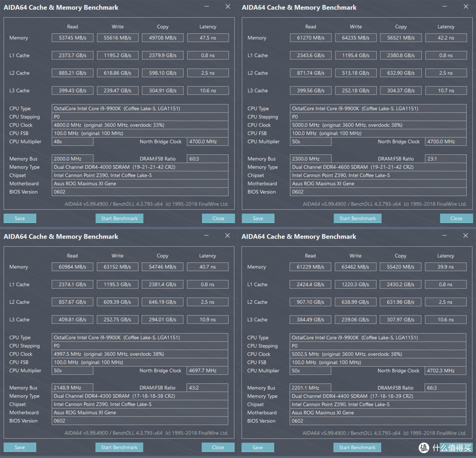Screen dimensions: 476x458
Task: Close button in the DDR4-4000 benchmark window
Action: [218, 218]
